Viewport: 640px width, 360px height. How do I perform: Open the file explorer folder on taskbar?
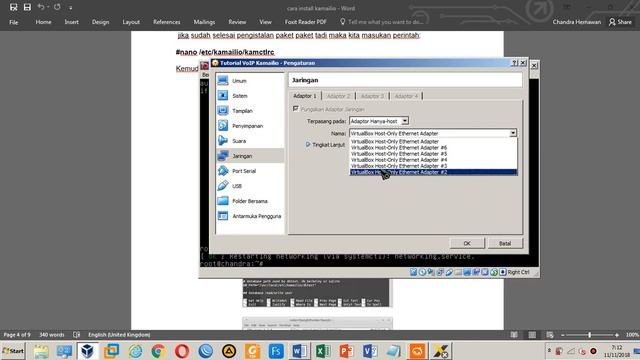[41, 351]
